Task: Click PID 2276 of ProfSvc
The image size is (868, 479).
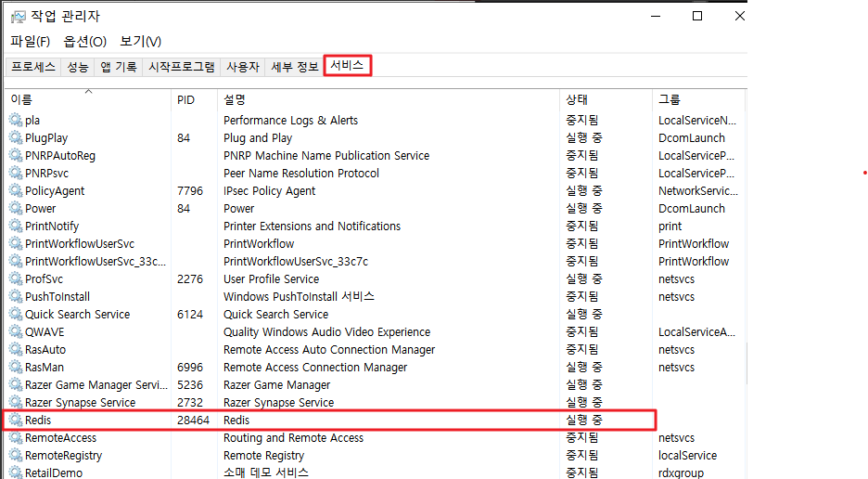Action: [190, 278]
